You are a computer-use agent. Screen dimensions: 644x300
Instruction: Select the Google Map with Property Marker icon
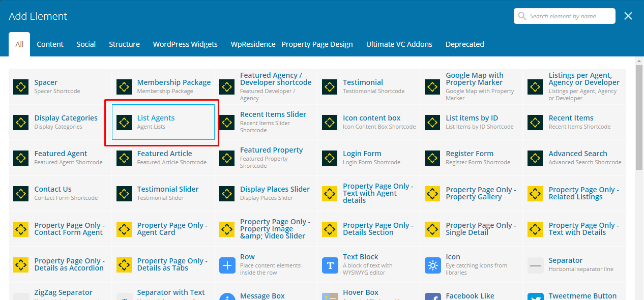(432, 87)
